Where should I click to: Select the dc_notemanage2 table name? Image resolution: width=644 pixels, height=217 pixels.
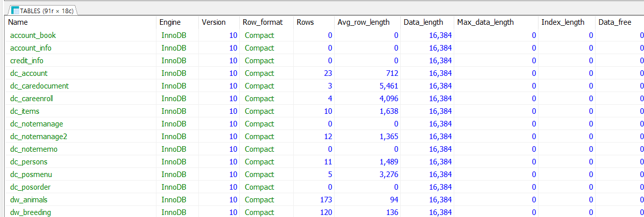click(x=38, y=137)
